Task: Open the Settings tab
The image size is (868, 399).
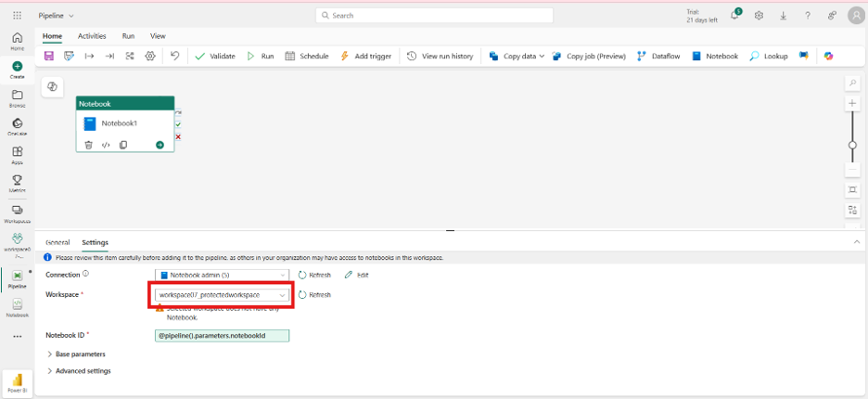Action: point(96,242)
